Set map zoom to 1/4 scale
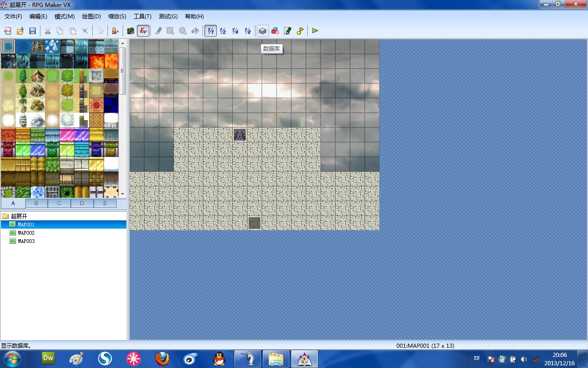The width and height of the screenshot is (588, 368). click(x=235, y=31)
